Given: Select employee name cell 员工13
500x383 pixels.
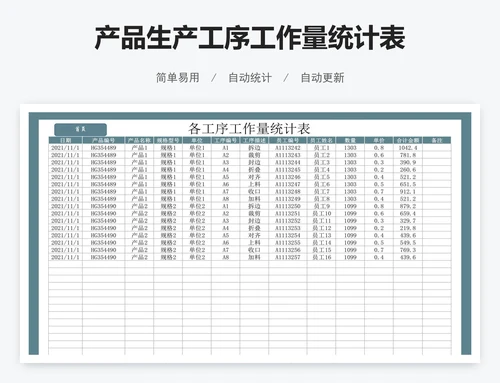Looking at the screenshot, I should [321, 235].
